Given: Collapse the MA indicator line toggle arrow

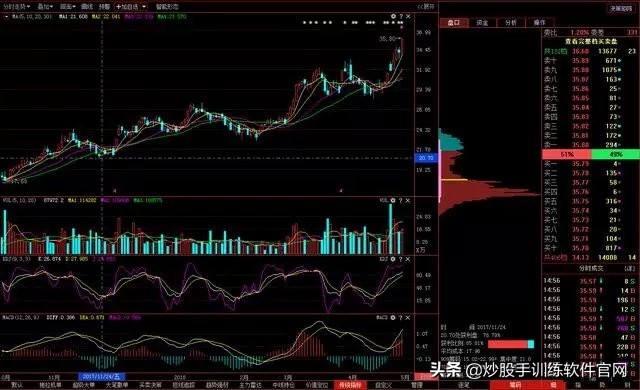Looking at the screenshot, I should (6, 17).
